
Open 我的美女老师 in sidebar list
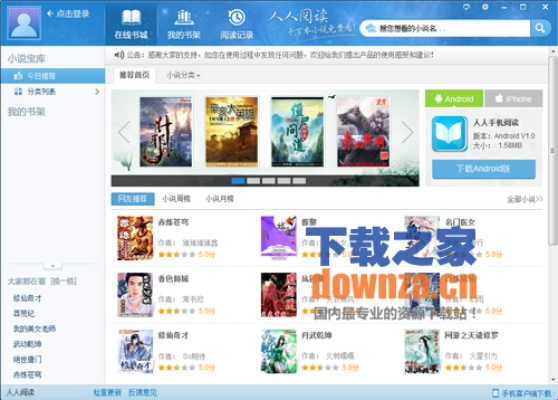(35, 328)
